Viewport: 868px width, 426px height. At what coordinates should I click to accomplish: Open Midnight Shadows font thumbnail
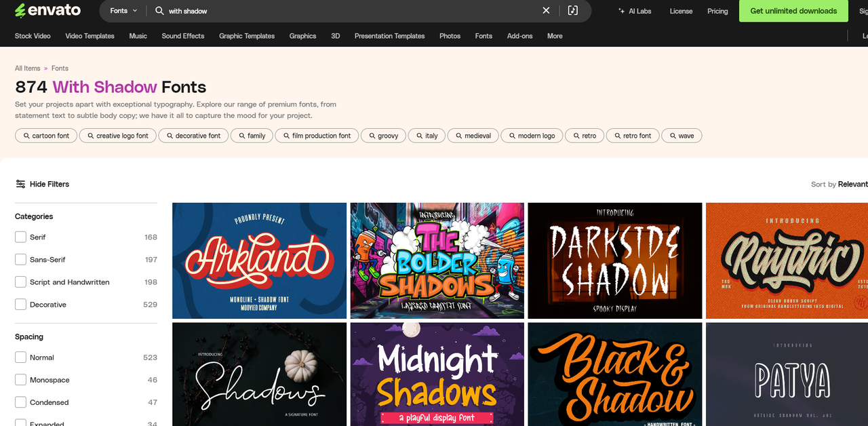(x=437, y=374)
